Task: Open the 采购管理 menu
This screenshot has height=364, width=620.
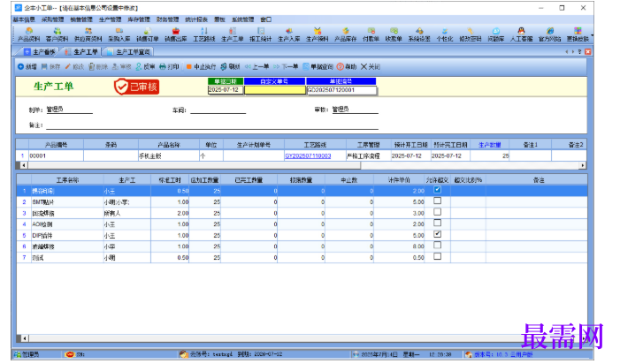Action: pos(52,19)
